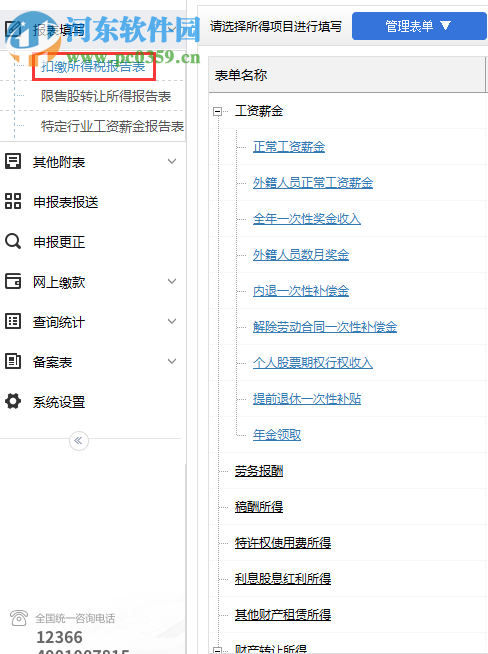Open 备案表 menu section
The height and width of the screenshot is (654, 488).
(53, 362)
